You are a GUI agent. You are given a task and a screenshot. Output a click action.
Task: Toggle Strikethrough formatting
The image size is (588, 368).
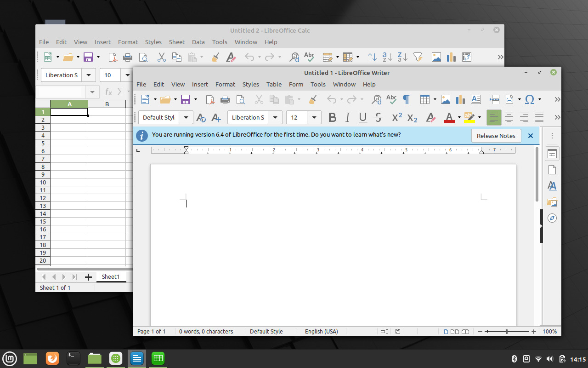(378, 118)
